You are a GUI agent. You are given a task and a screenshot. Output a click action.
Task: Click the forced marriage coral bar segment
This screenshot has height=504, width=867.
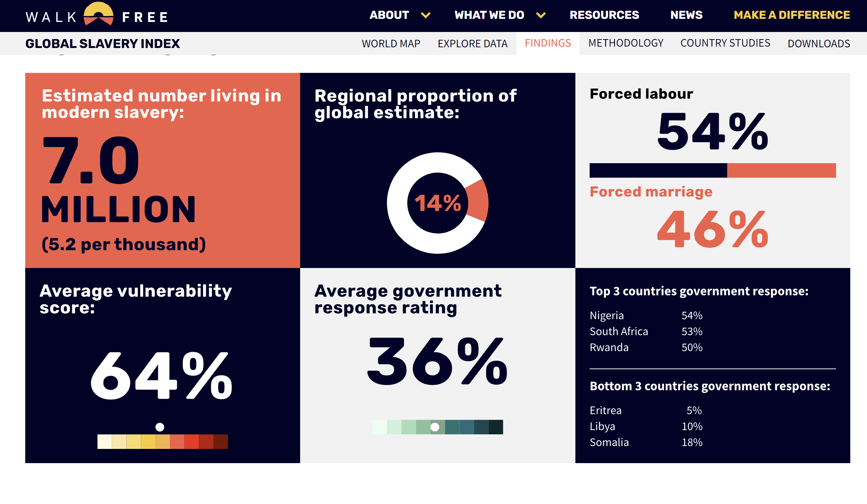pyautogui.click(x=781, y=171)
